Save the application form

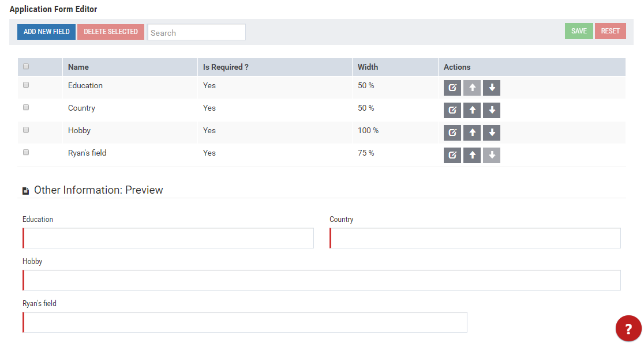[579, 31]
